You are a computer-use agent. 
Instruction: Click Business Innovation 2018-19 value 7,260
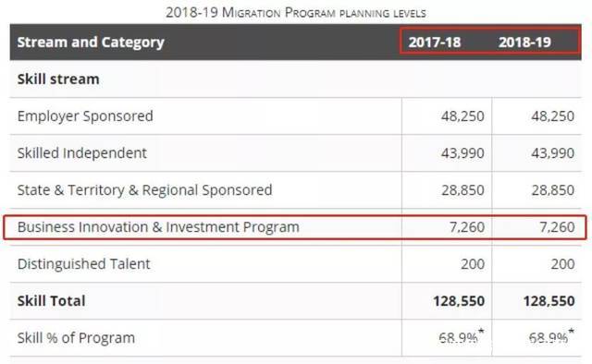(557, 227)
